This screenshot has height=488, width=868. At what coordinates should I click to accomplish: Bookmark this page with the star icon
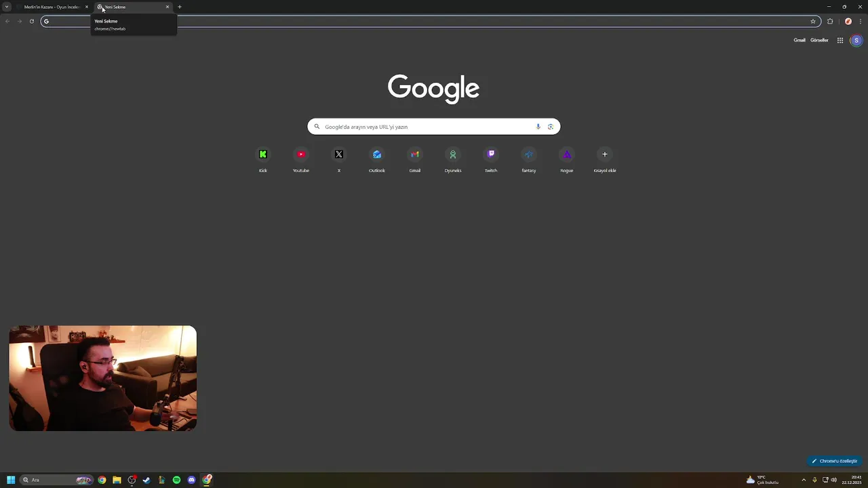tap(813, 21)
